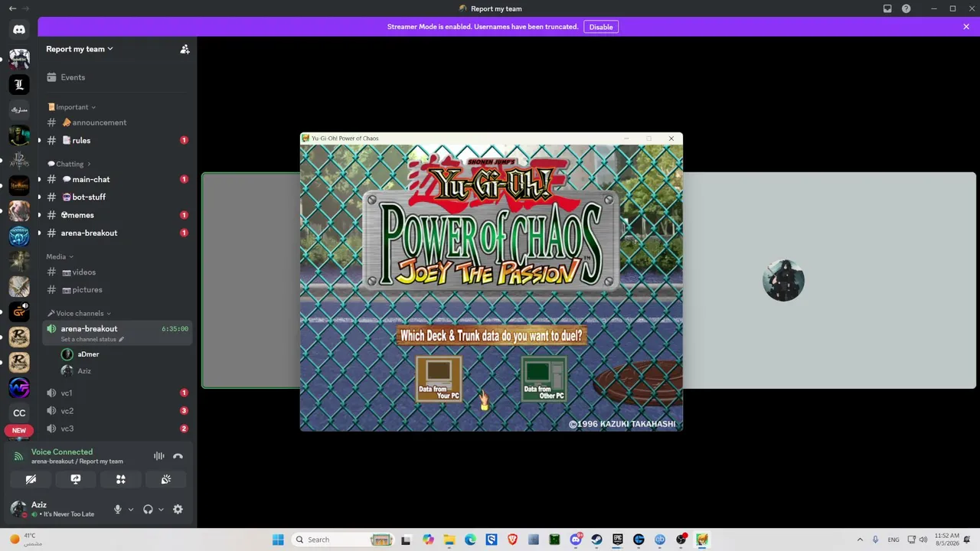
Task: Open the bot-stuff channel
Action: pos(116,197)
